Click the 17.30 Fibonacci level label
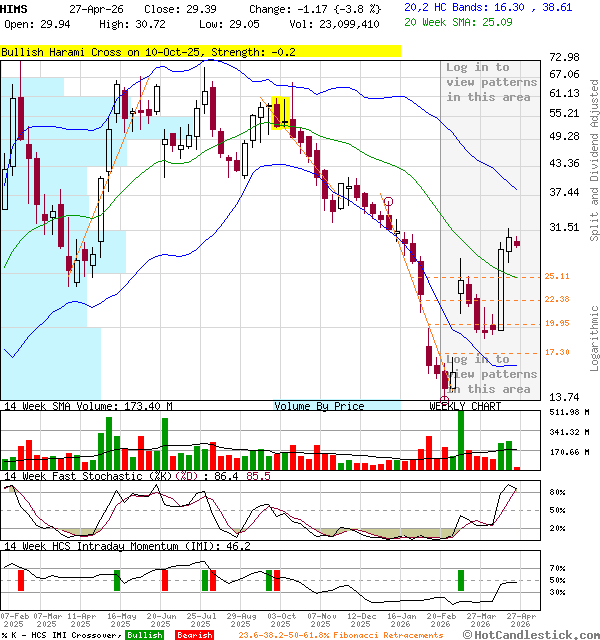Screen dimensions: 600x640 [557, 352]
